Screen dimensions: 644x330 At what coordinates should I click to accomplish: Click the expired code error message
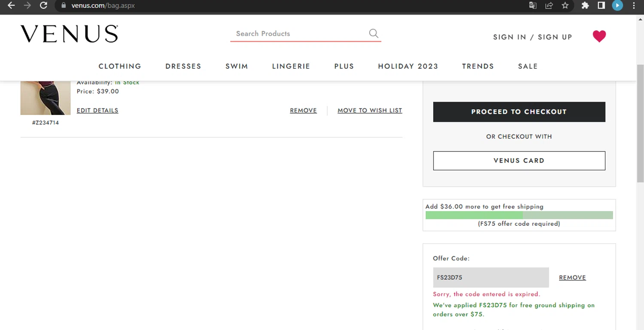(486, 294)
